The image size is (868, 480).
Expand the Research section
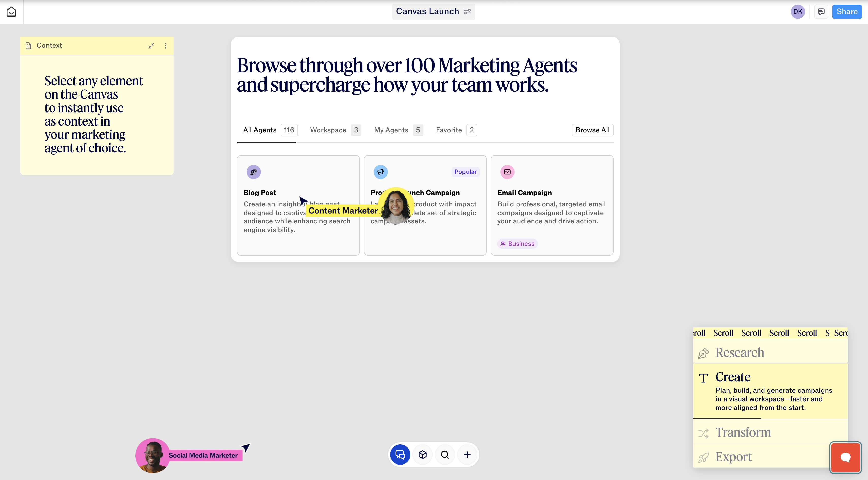tap(739, 353)
